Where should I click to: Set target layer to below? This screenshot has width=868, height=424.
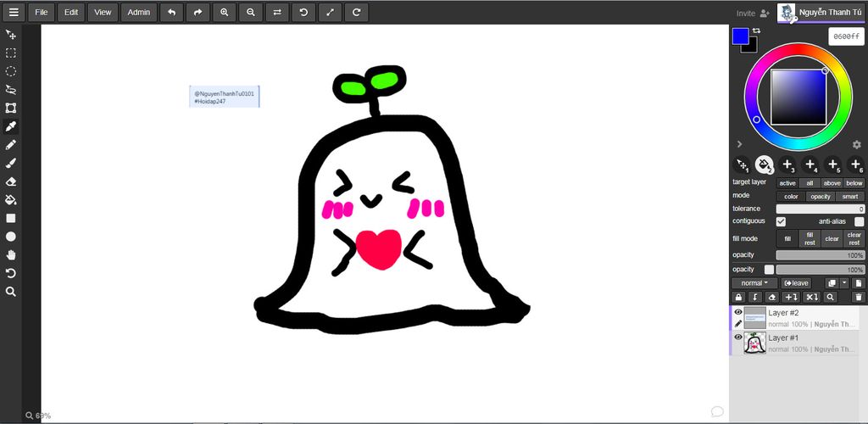854,182
